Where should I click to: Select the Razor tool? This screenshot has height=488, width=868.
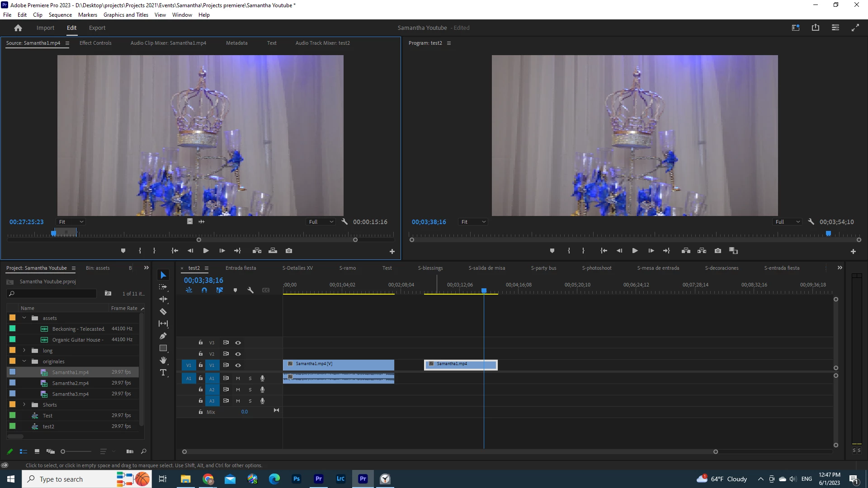[163, 312]
